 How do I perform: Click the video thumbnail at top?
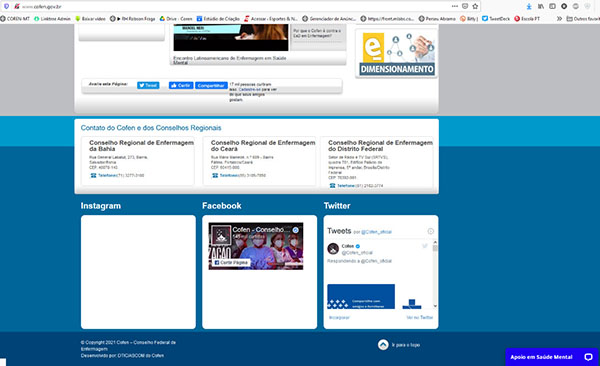click(x=231, y=38)
